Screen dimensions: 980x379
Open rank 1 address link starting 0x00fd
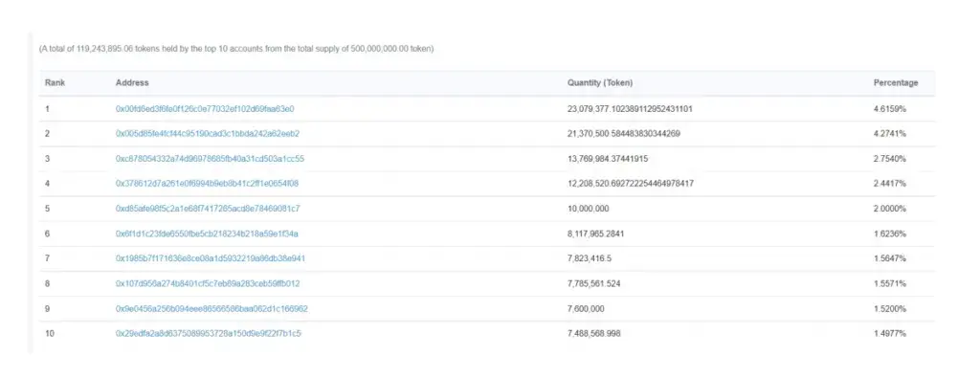[205, 109]
